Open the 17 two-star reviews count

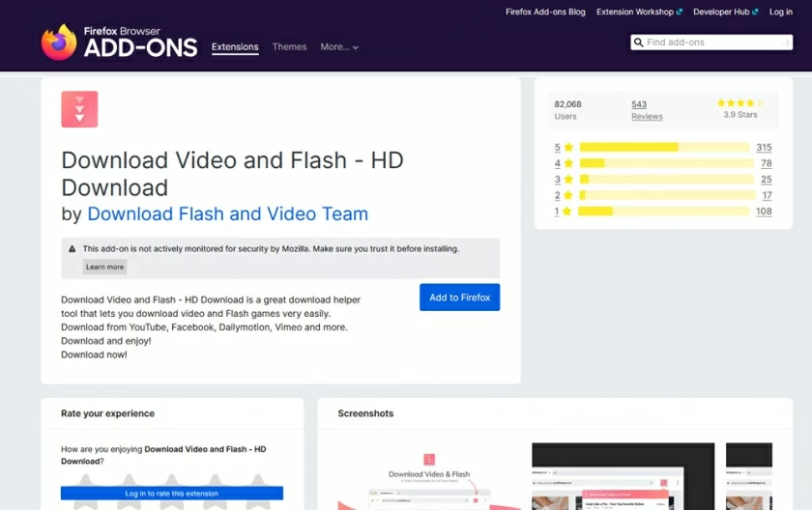pyautogui.click(x=768, y=195)
